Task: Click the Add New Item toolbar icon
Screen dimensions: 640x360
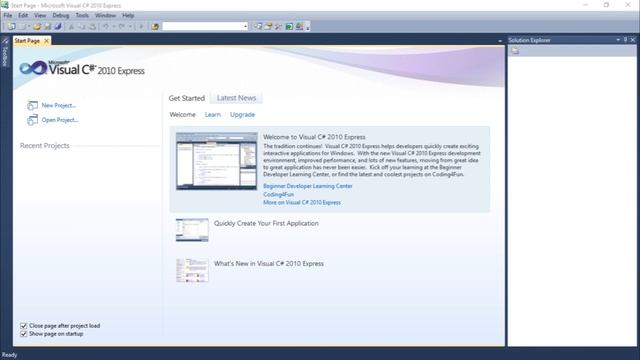Action: click(x=22, y=27)
